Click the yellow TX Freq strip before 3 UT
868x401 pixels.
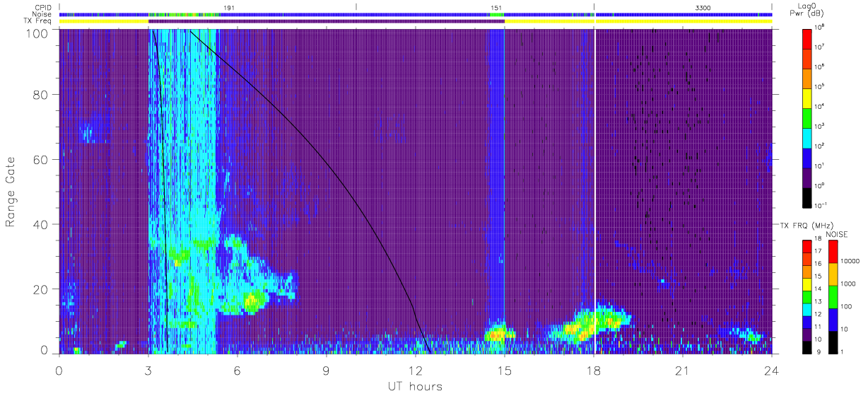(104, 21)
